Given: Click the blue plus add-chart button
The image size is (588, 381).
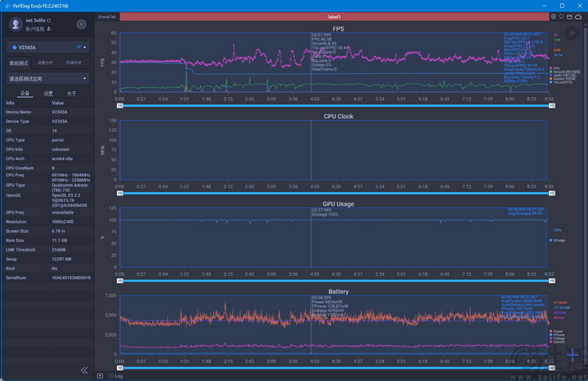Looking at the screenshot, I should coord(572,354).
